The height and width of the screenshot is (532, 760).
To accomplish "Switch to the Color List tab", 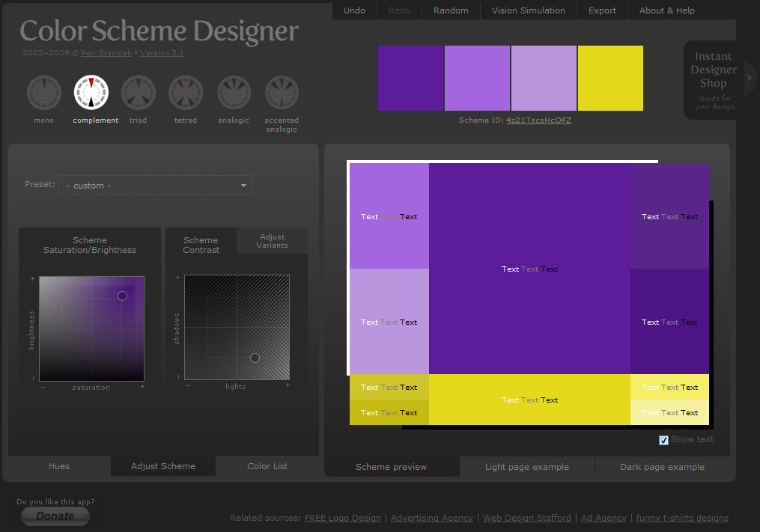I will click(267, 466).
